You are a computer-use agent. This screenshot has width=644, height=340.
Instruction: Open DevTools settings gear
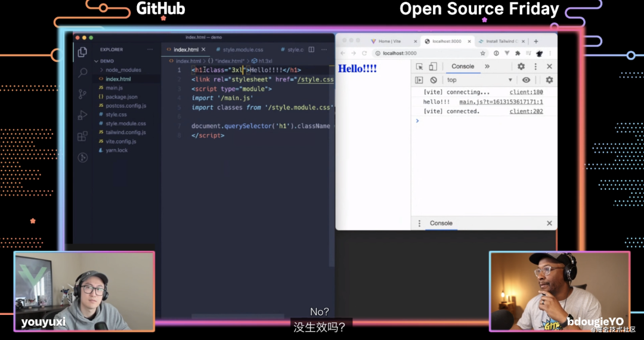coord(521,67)
